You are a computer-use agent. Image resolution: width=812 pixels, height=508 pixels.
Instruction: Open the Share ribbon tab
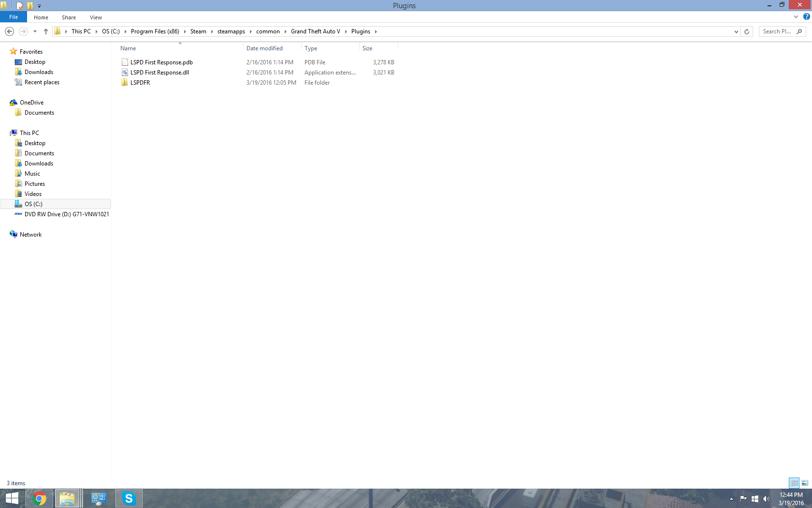[69, 17]
